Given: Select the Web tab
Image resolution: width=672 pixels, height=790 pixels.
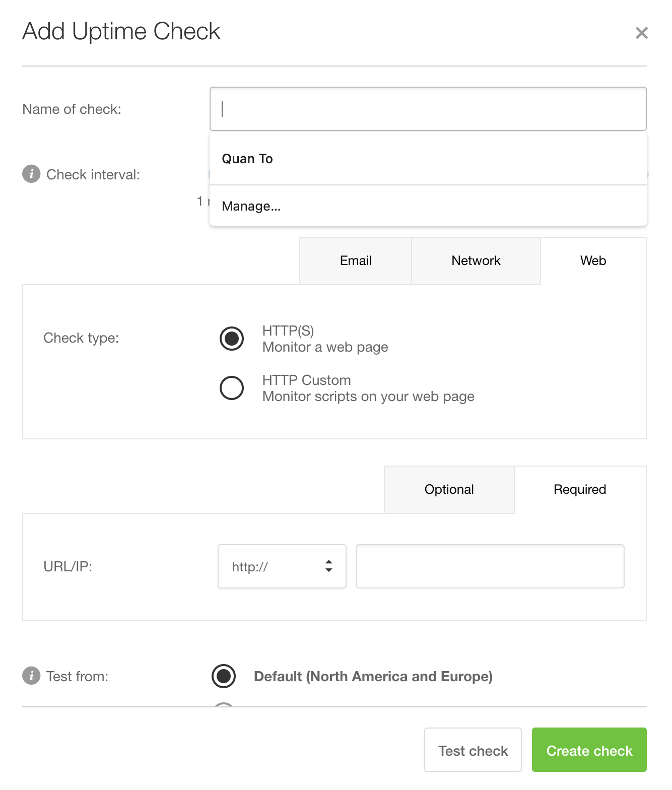Looking at the screenshot, I should click(x=593, y=260).
